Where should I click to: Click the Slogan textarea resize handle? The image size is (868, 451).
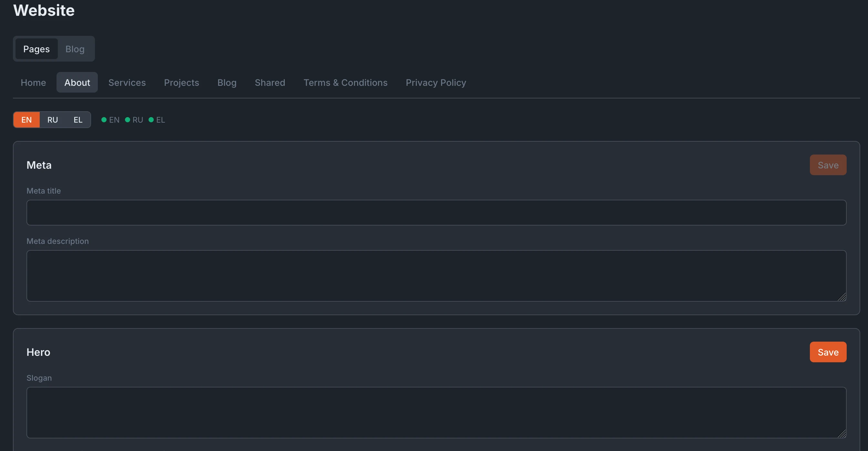point(842,434)
